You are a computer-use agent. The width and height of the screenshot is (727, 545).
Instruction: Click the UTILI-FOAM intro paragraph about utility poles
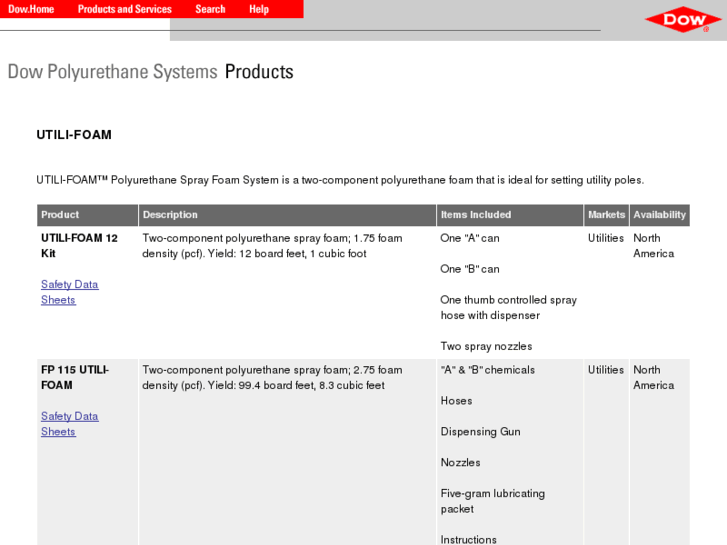pyautogui.click(x=340, y=180)
